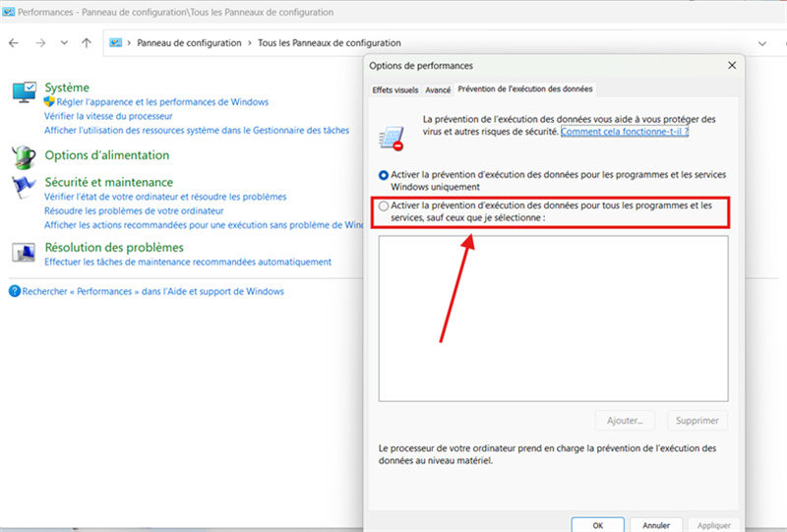Image resolution: width=787 pixels, height=532 pixels.
Task: Select Prévention de l'exécution des données tab
Action: point(525,89)
